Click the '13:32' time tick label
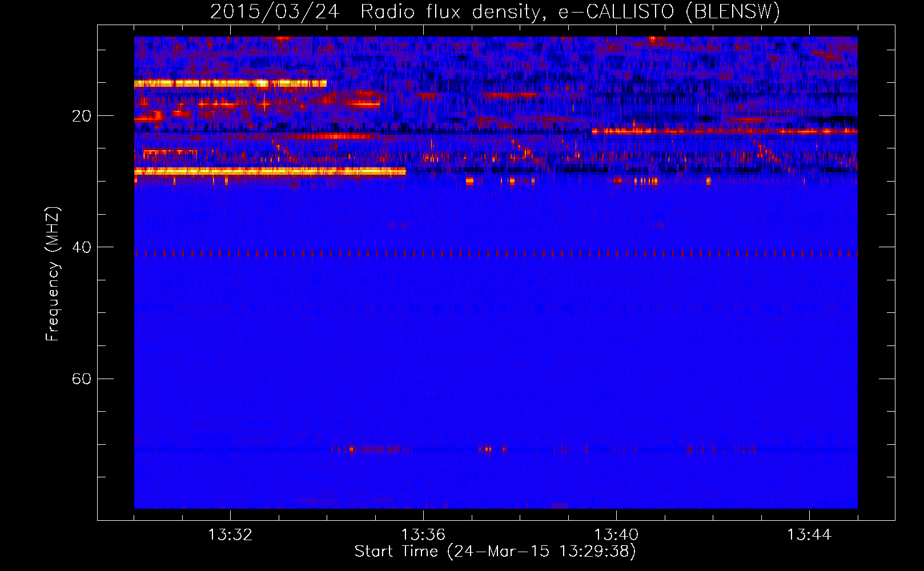 (x=230, y=535)
